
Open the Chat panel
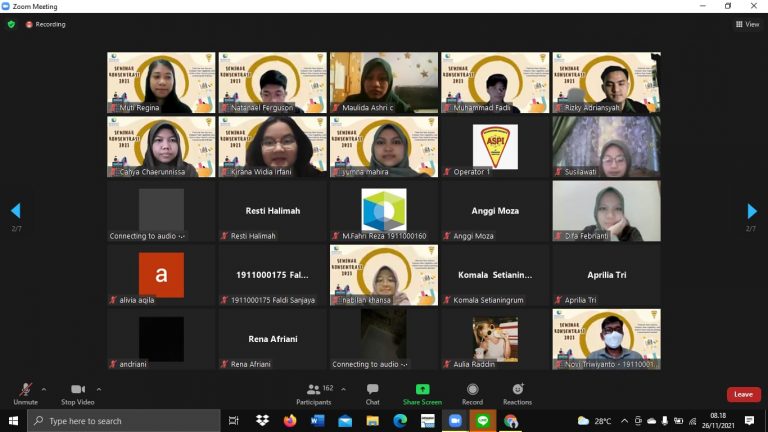(x=372, y=394)
